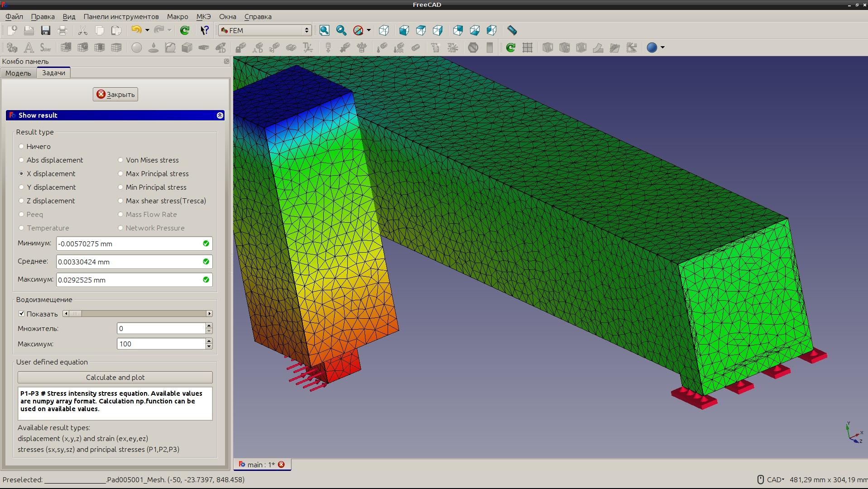
Task: Click the user defined equation text box
Action: (x=115, y=403)
